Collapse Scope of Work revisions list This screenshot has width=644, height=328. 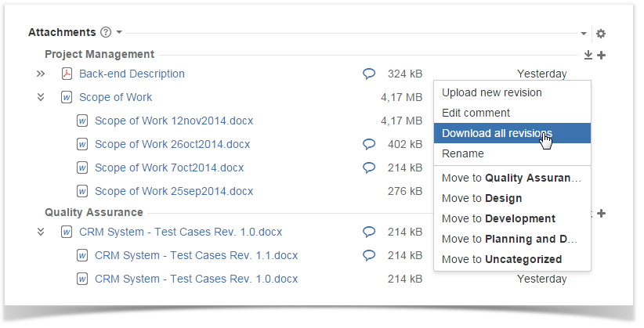point(41,97)
